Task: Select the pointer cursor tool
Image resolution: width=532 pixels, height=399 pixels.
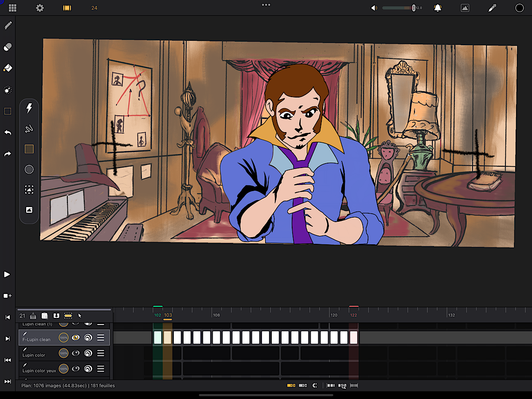Action: pos(80,316)
